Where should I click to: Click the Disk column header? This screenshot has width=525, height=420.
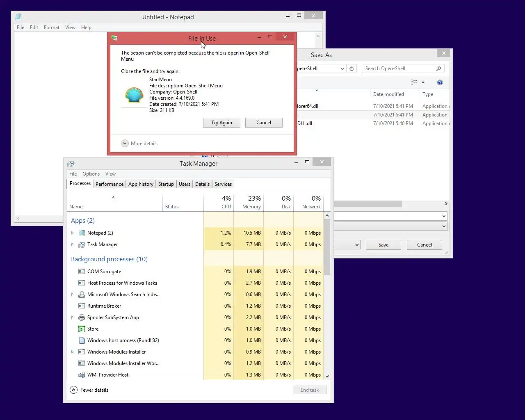278,202
